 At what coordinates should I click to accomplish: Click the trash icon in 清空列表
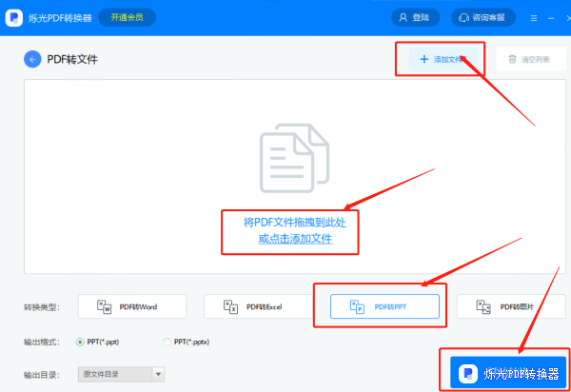pos(512,59)
